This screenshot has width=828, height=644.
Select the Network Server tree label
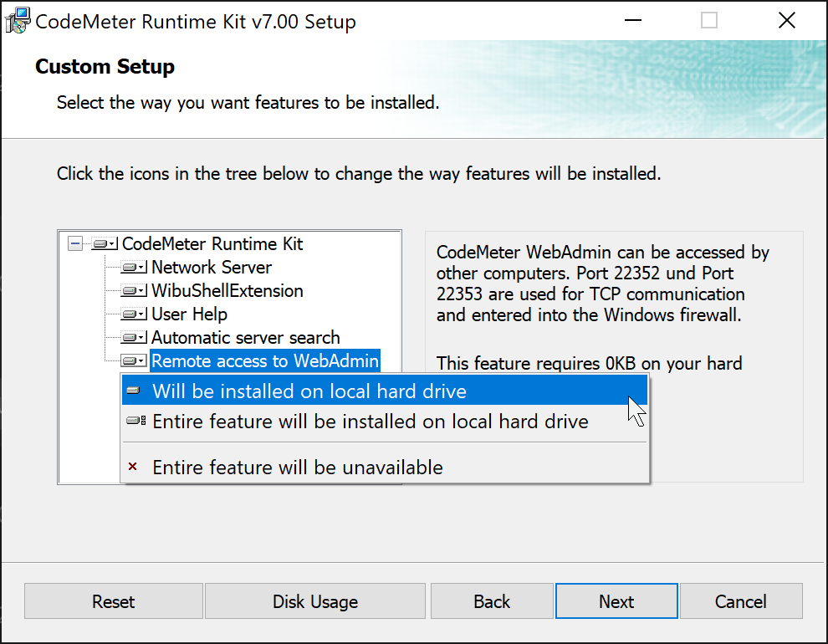tap(212, 268)
